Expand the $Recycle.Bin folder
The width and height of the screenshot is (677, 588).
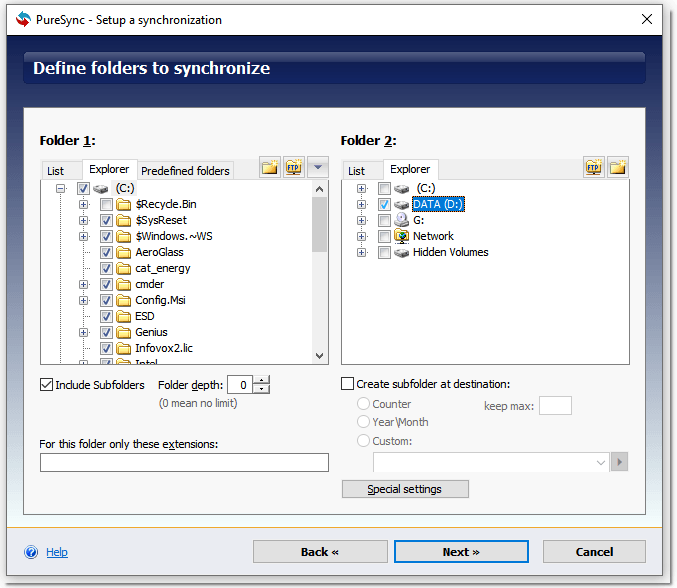(x=84, y=204)
